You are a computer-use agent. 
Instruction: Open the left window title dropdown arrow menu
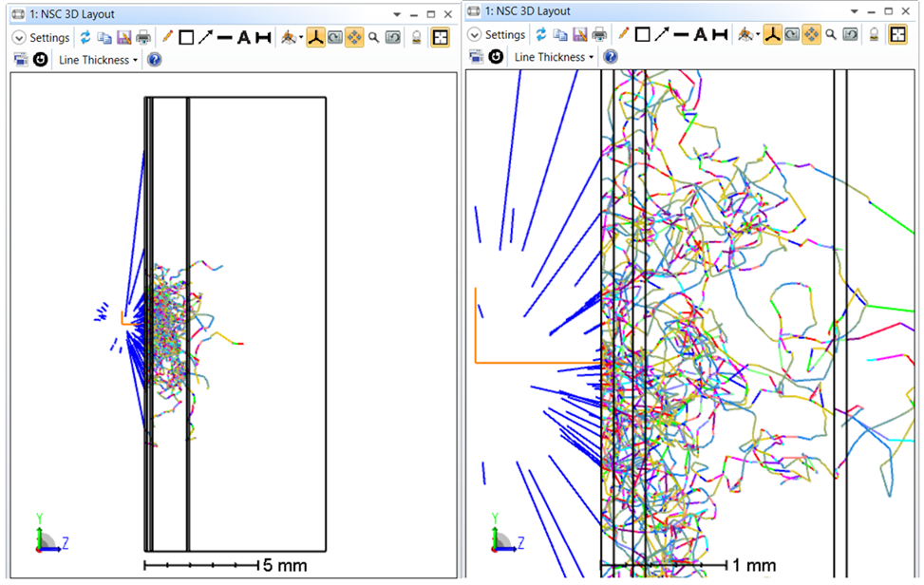coord(397,14)
